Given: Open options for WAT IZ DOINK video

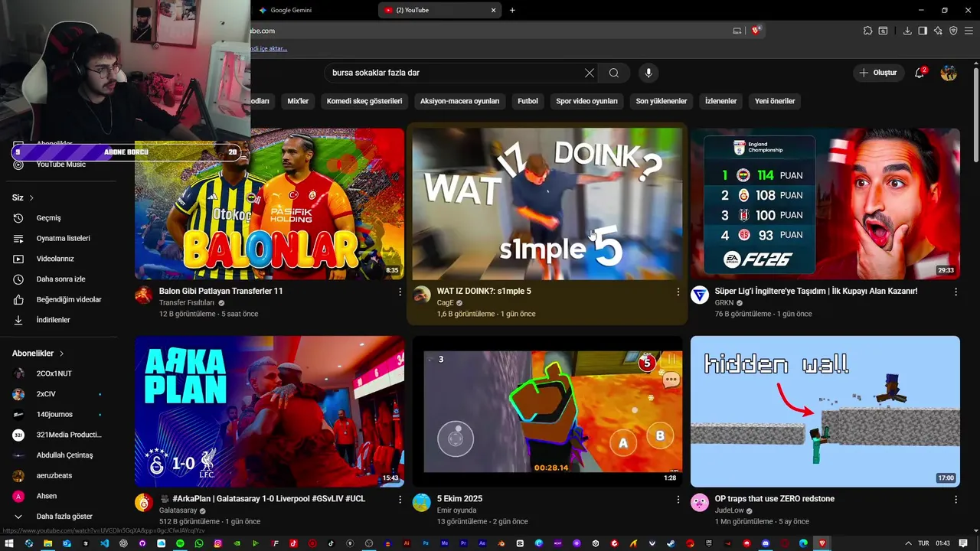Looking at the screenshot, I should (x=678, y=292).
